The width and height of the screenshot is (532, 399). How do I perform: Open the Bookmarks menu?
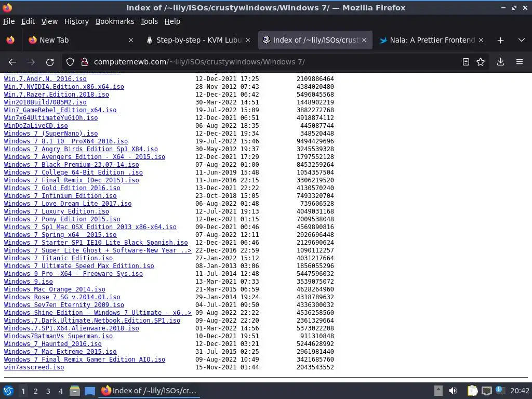115,21
